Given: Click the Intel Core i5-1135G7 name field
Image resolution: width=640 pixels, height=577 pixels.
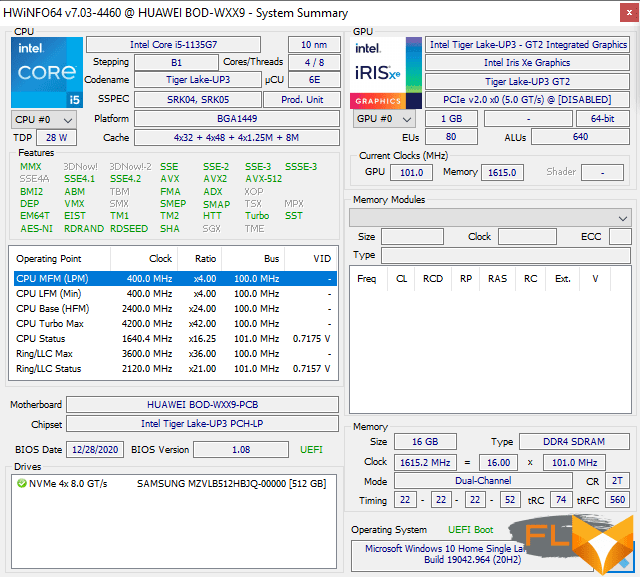Looking at the screenshot, I should point(173,44).
